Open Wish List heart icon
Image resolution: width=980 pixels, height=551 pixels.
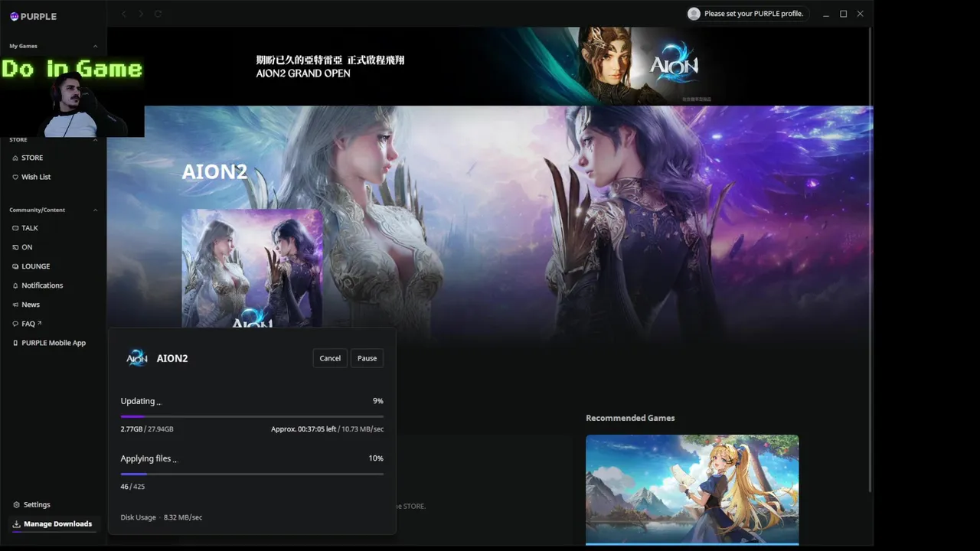click(x=15, y=177)
